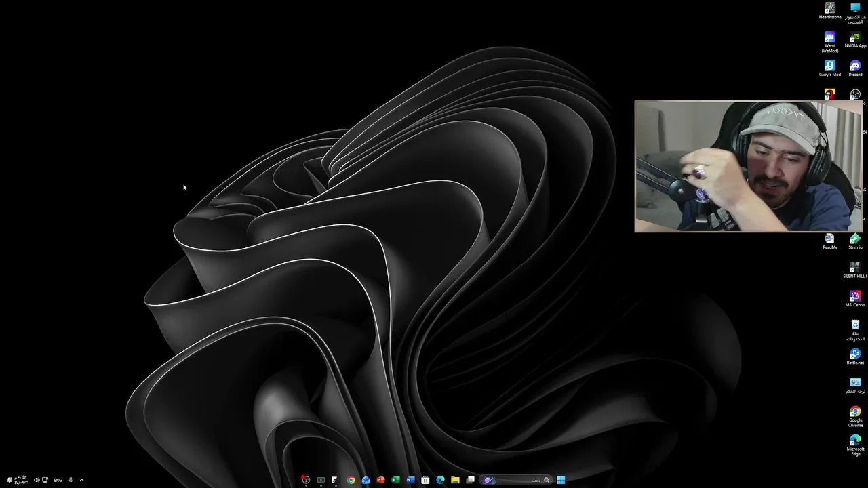The image size is (868, 488).
Task: Launch Wand (WeMod) shortcut
Action: (829, 41)
